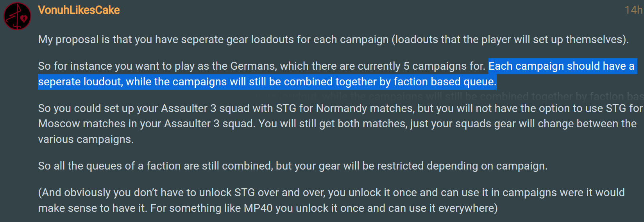This screenshot has width=644, height=222.
Task: Open the 14h post timestamp
Action: coord(633,10)
